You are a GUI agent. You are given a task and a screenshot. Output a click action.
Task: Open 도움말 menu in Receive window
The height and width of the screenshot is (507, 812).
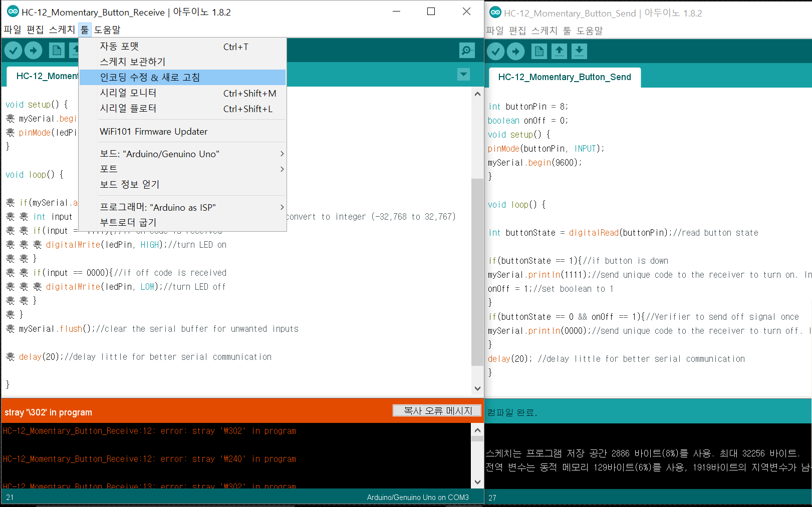coord(107,30)
